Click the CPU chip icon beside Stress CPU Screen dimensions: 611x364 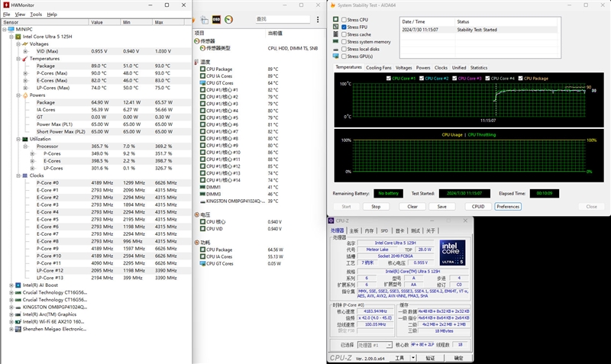(x=335, y=20)
